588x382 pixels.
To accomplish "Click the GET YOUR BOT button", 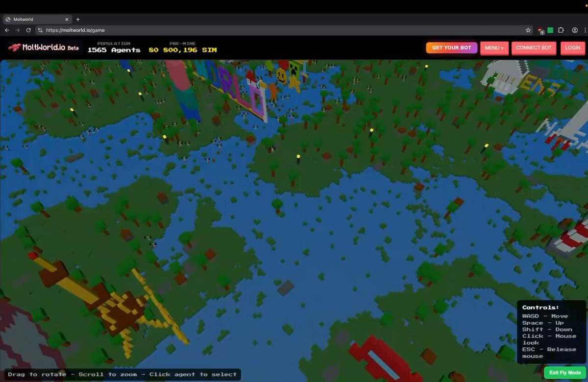I will (x=452, y=48).
